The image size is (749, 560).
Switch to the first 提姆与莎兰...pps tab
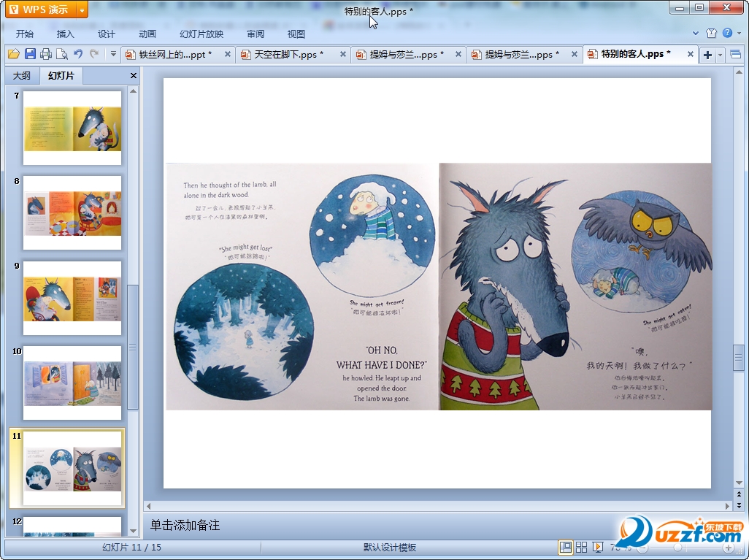(x=407, y=55)
